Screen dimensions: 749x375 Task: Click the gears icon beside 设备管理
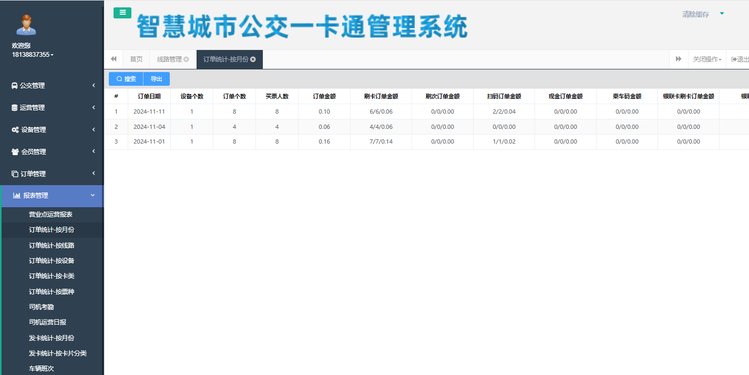[15, 130]
